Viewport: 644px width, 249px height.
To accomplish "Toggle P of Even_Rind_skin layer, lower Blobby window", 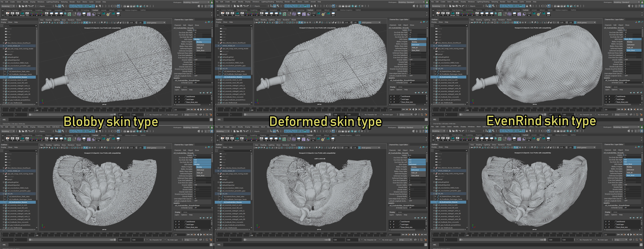I will (179, 227).
